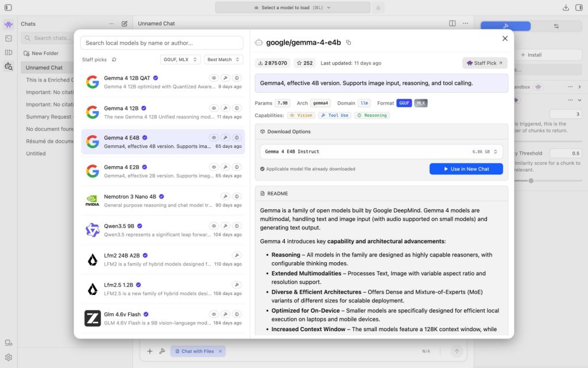Viewport: 588px width, 368px height.
Task: Open Unnamed Chat header more options
Action: coord(465,23)
